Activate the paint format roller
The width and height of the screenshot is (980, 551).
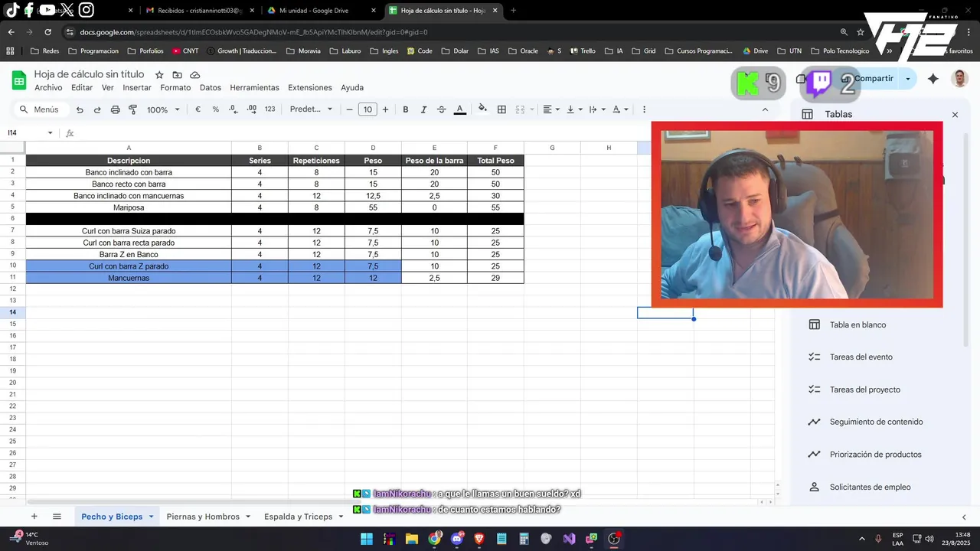(x=132, y=109)
